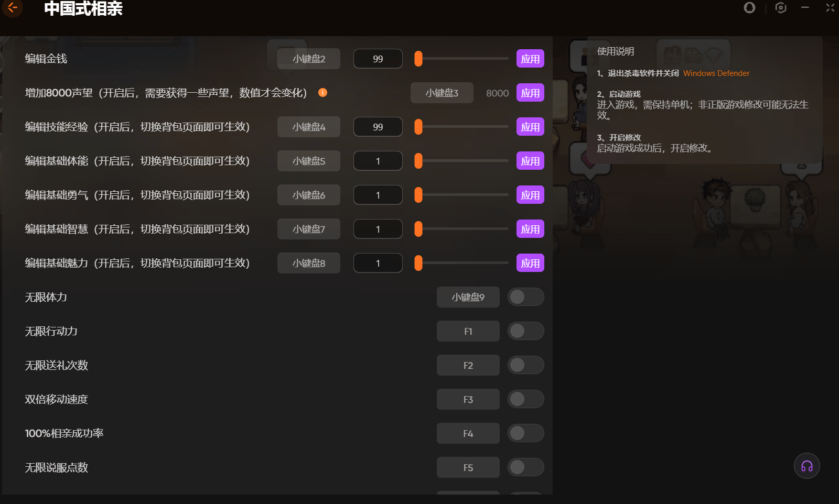Open the notification bell icon
Image resolution: width=839 pixels, height=504 pixels.
(749, 8)
